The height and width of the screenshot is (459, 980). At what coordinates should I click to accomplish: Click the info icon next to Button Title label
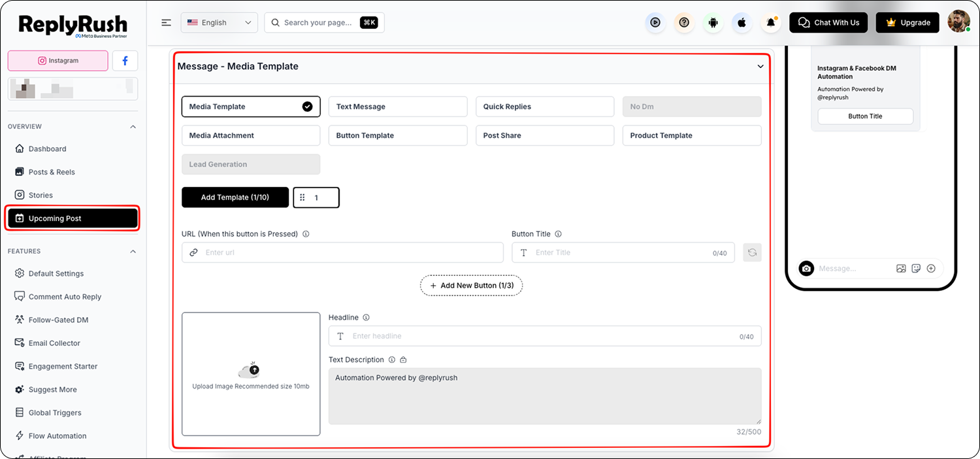558,234
